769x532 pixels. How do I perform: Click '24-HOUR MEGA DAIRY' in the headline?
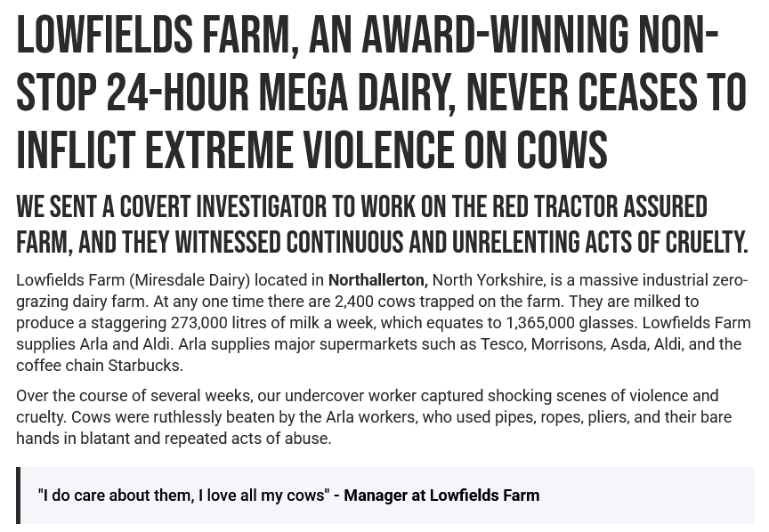tap(278, 93)
